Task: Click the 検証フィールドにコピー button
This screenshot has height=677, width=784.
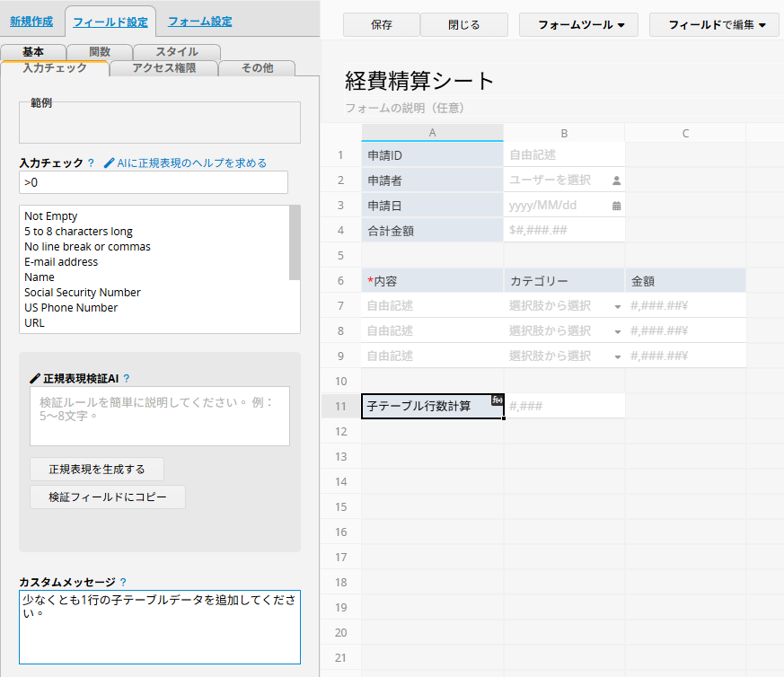Action: (x=108, y=497)
